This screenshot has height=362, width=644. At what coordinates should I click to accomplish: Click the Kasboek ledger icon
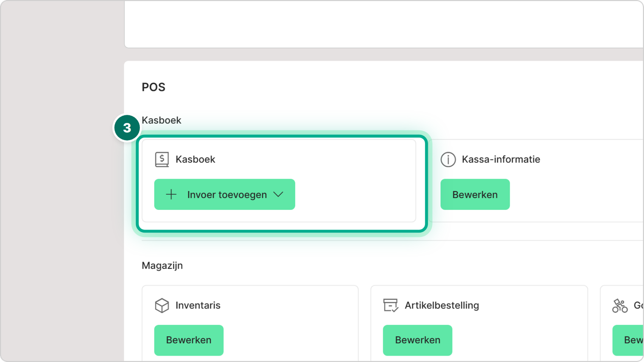coord(162,159)
